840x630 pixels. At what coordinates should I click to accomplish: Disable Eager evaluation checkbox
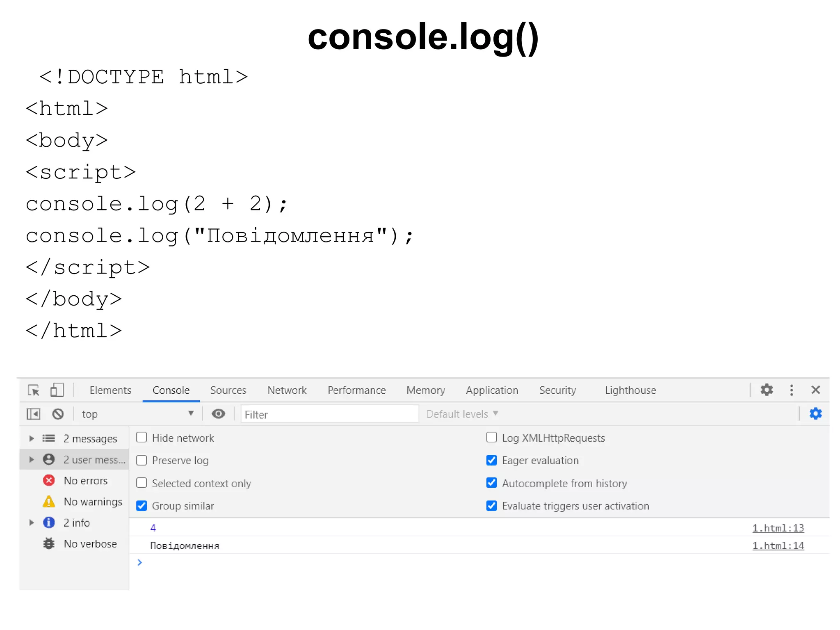pos(491,460)
